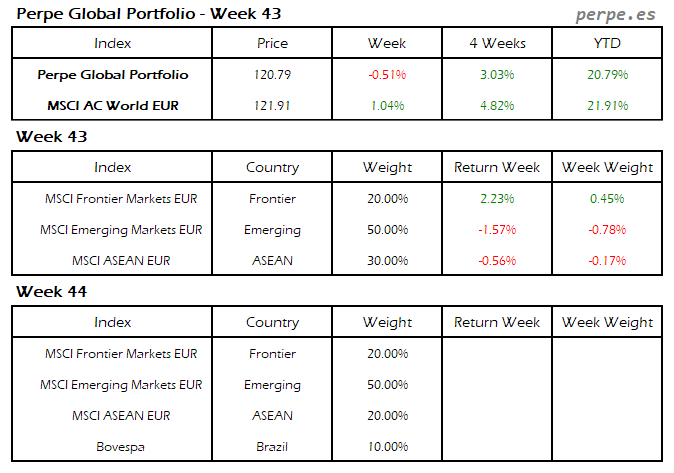Select the Perpe Global Portfolio price 120.79
The width and height of the screenshot is (674, 473).
[x=272, y=75]
